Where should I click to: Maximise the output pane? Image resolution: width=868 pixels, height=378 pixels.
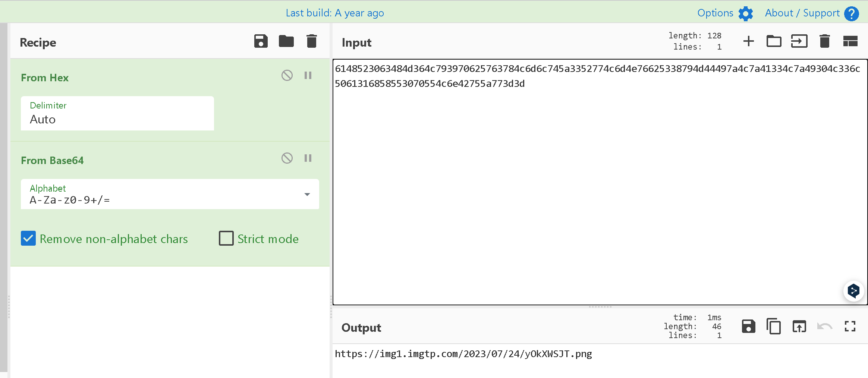850,327
